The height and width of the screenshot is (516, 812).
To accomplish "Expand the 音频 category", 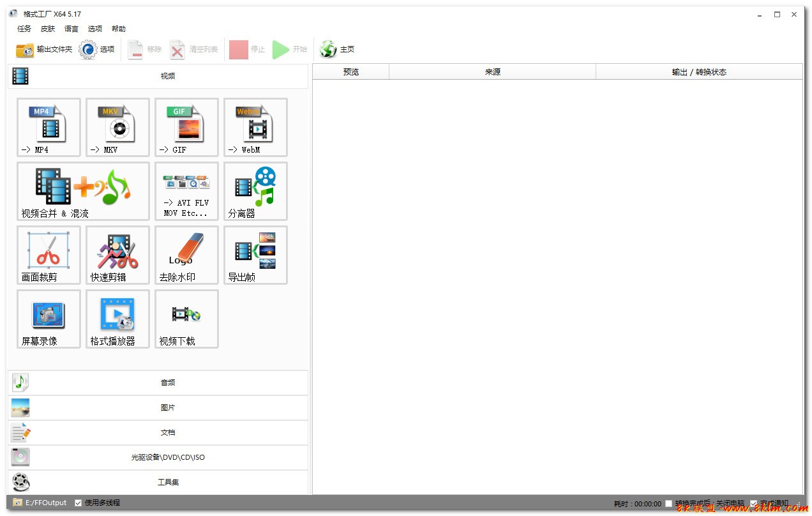I will (x=158, y=383).
